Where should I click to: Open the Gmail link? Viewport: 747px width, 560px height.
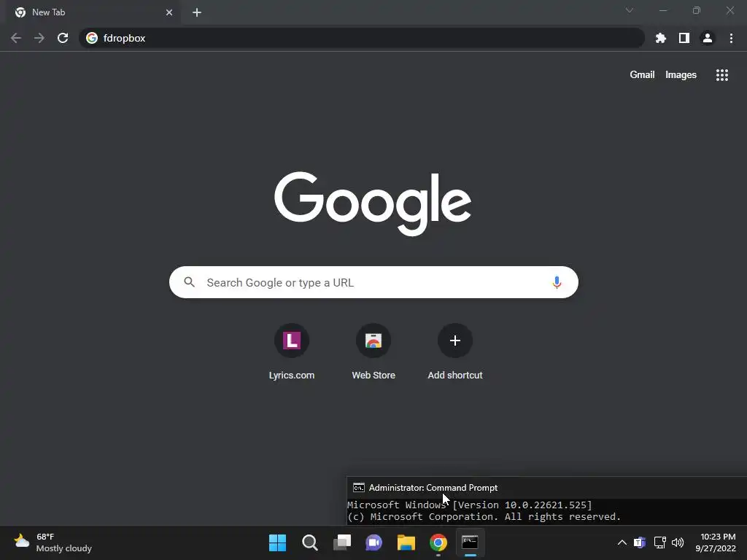pyautogui.click(x=642, y=75)
